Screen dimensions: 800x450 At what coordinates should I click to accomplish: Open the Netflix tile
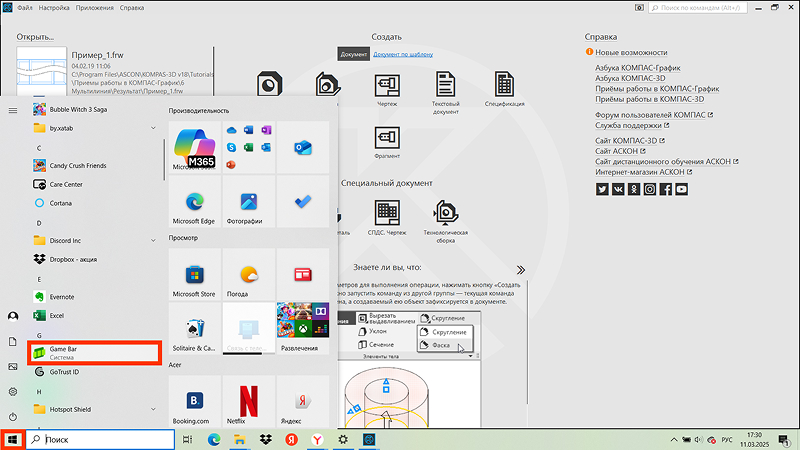(248, 402)
